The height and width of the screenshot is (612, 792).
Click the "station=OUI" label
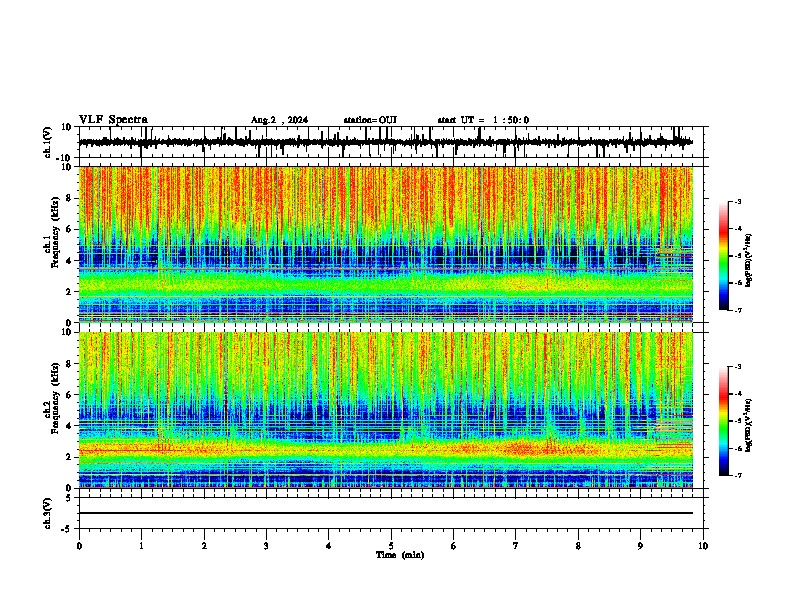click(370, 120)
